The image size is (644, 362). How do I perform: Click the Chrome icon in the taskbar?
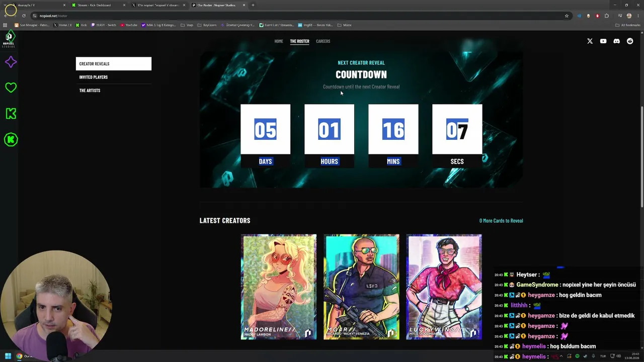19,356
